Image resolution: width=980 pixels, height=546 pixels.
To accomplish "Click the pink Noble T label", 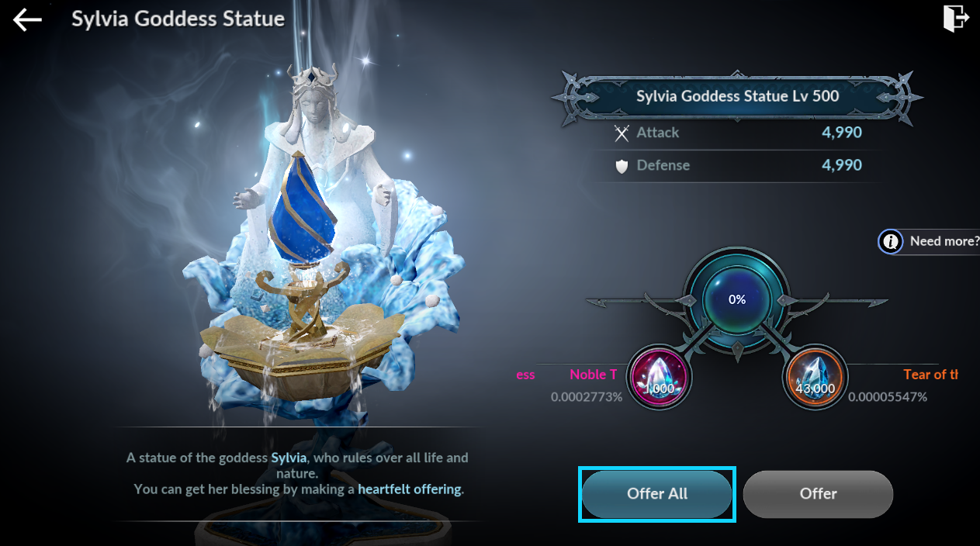I will pyautogui.click(x=594, y=375).
